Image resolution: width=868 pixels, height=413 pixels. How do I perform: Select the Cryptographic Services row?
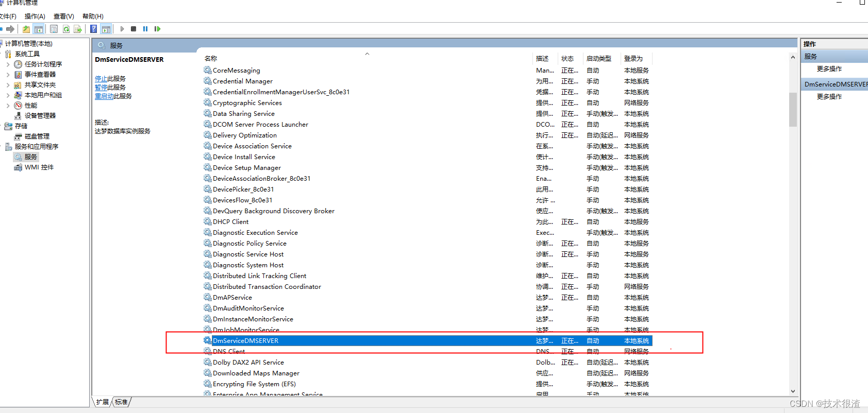[428, 102]
